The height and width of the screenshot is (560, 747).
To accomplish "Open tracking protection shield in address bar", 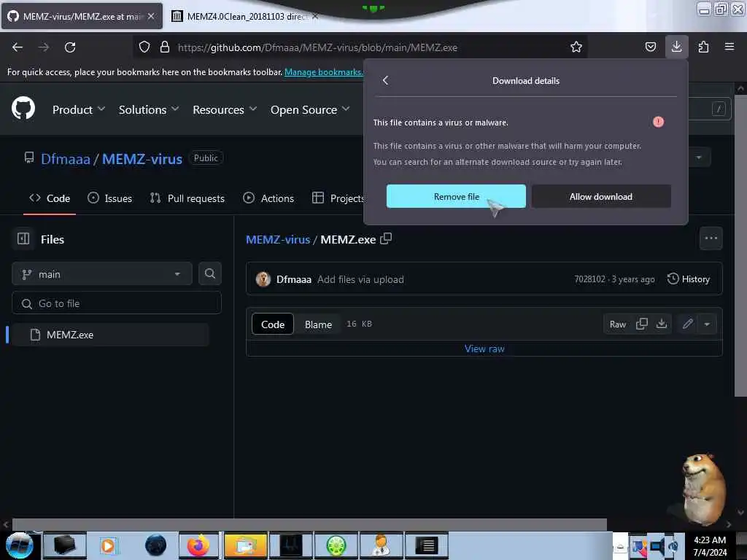I will 144,47.
